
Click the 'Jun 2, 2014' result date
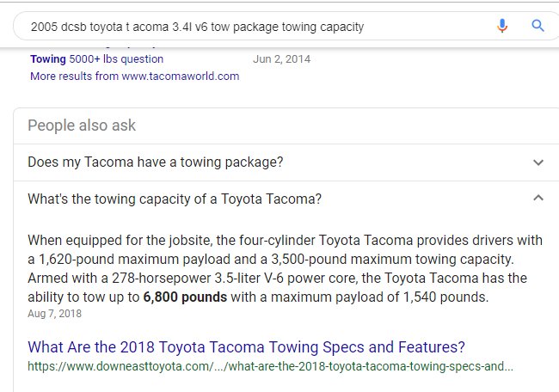281,59
